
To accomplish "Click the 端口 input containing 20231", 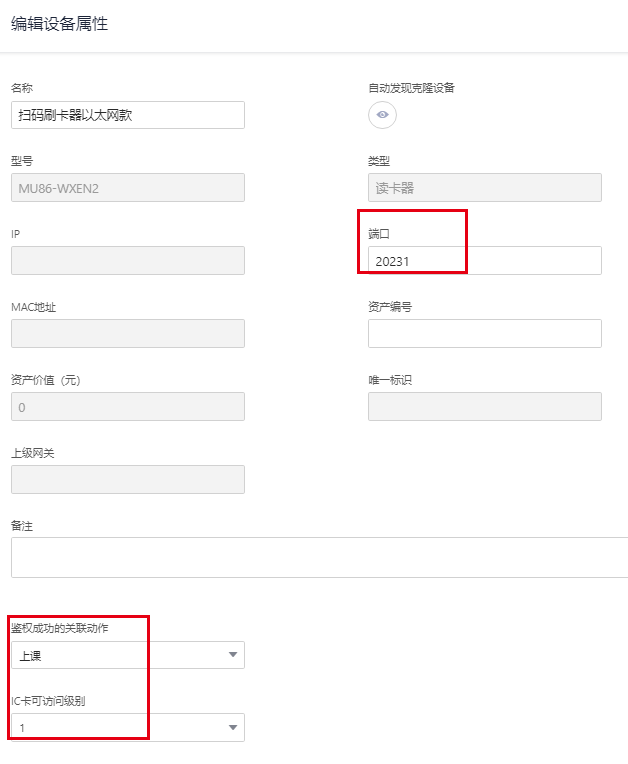I will (x=484, y=261).
